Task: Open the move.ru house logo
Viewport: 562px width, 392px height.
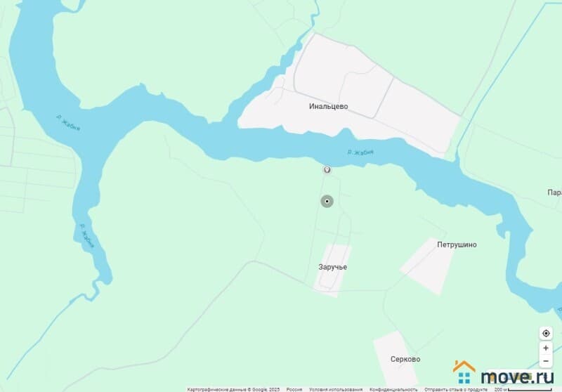Action: point(464,372)
